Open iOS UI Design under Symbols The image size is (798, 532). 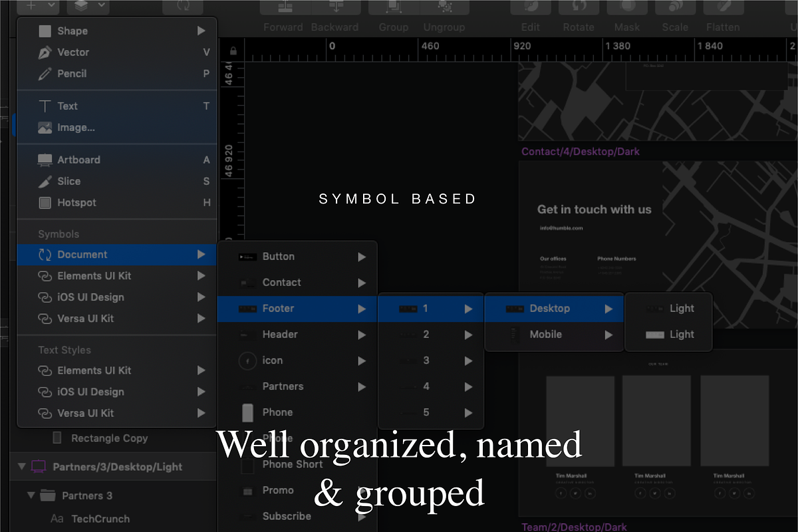(117, 297)
